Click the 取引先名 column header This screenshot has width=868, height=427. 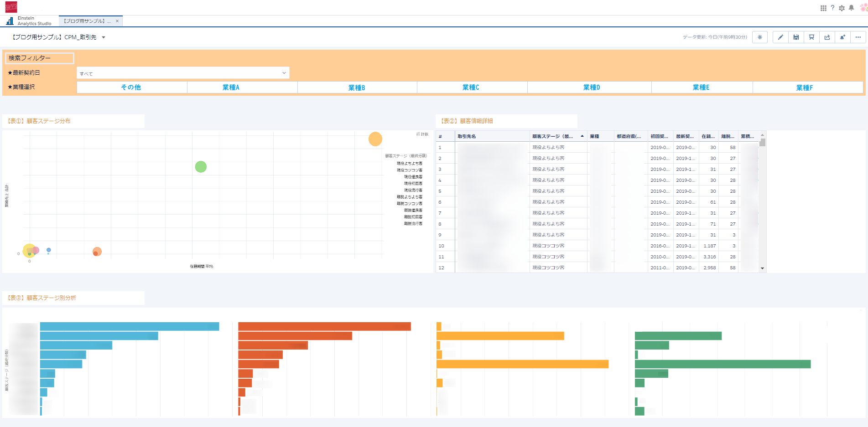click(x=492, y=136)
